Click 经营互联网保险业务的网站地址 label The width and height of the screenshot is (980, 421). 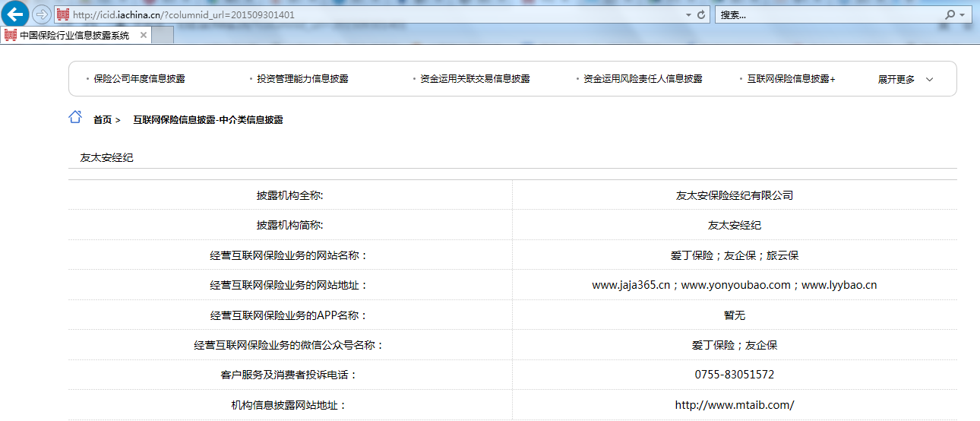[x=289, y=285]
